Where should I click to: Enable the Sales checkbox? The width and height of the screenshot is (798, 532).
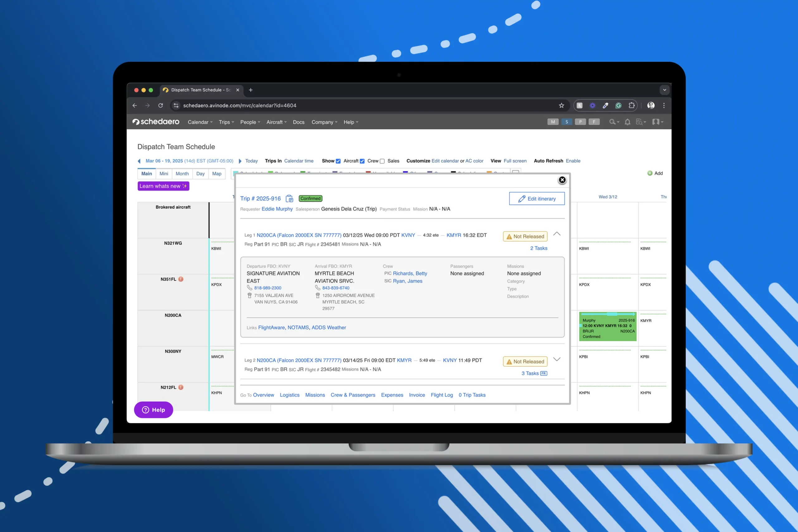point(382,161)
